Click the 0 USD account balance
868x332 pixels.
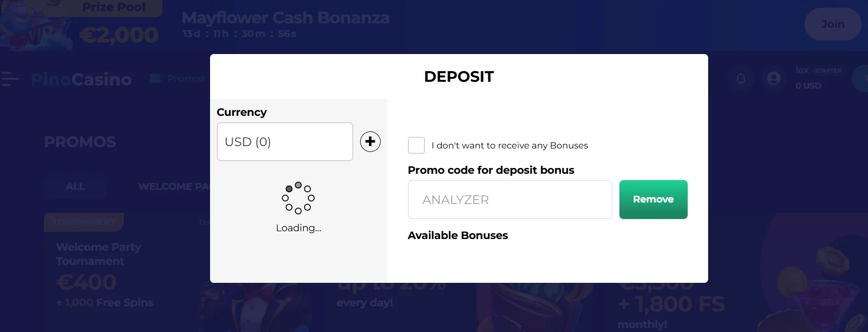click(808, 86)
